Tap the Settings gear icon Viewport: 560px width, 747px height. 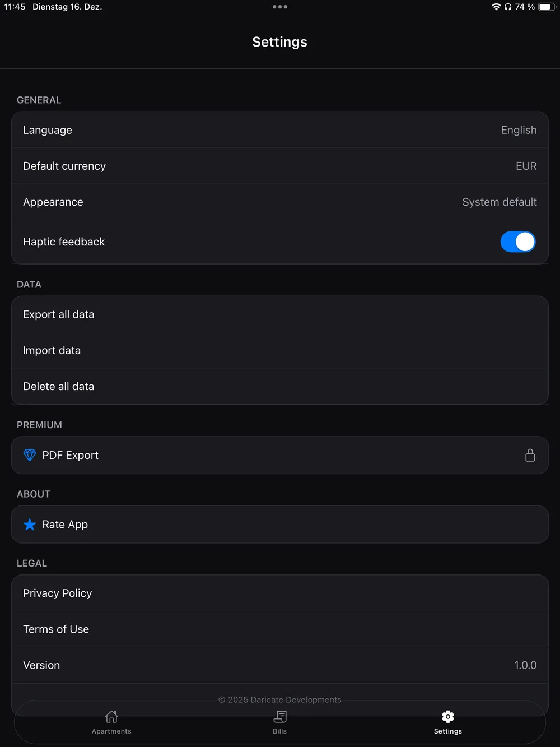[447, 717]
